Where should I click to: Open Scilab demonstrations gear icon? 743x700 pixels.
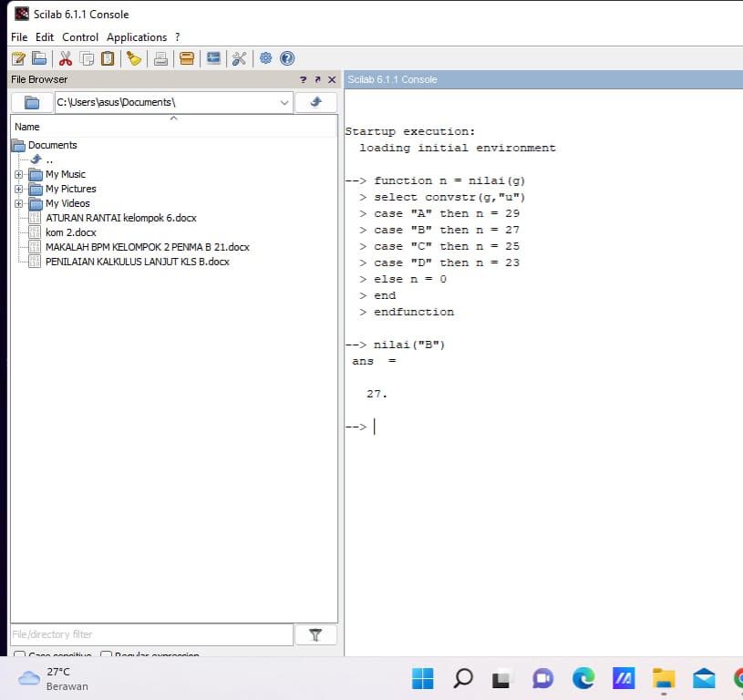[266, 58]
